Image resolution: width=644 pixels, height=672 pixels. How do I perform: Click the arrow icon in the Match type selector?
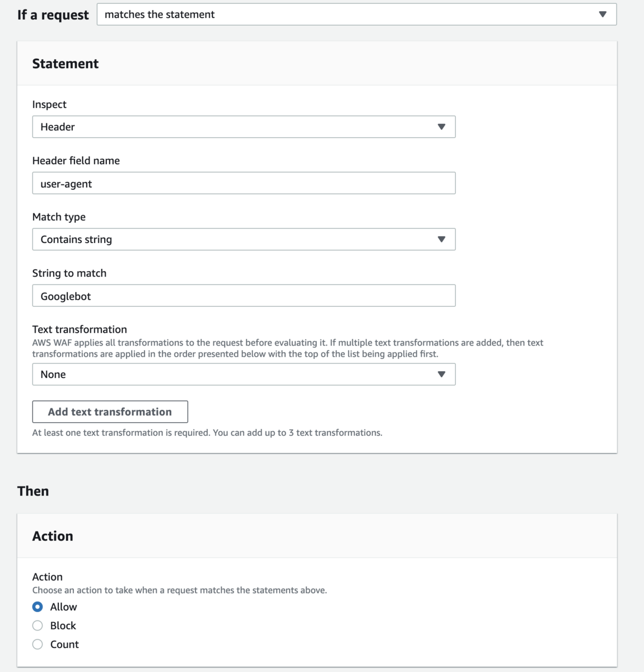tap(441, 240)
